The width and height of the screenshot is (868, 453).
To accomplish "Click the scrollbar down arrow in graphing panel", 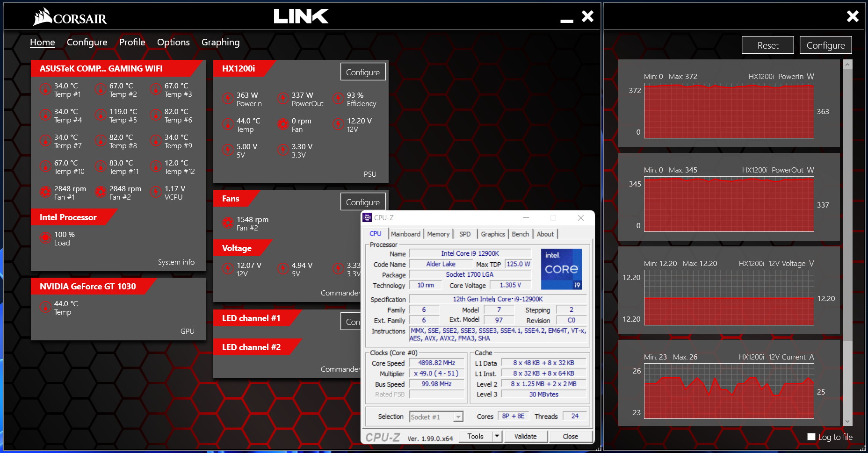I will pos(847,421).
